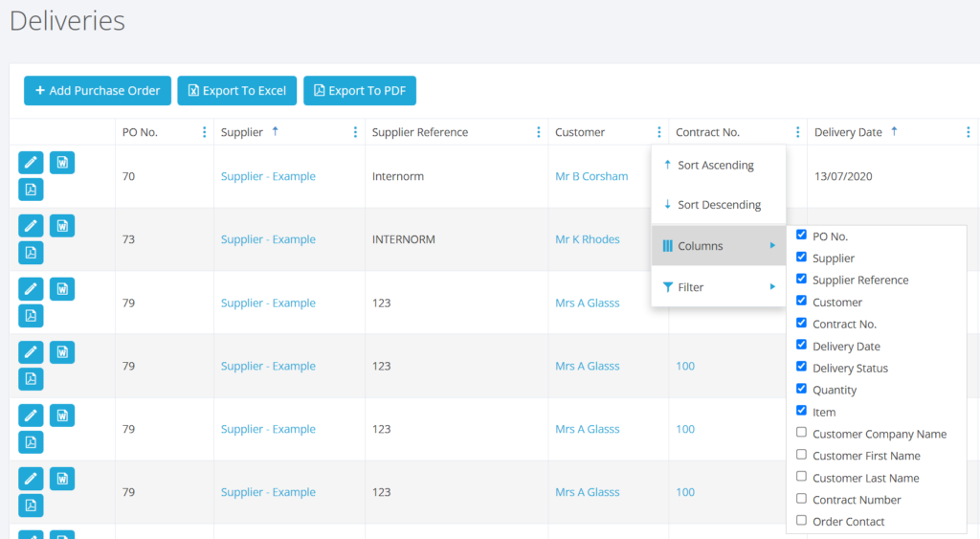Open the three-dot menu on PO No. column

(x=204, y=132)
